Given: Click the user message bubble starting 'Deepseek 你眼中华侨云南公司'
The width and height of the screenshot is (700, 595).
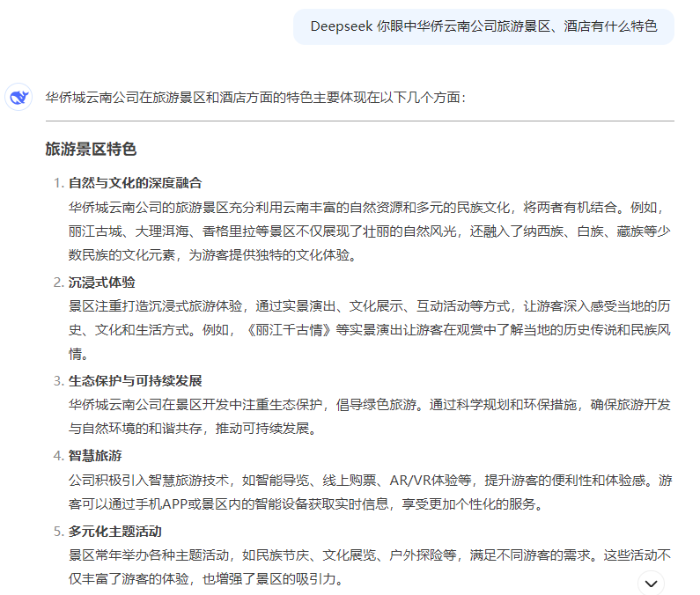Looking at the screenshot, I should click(483, 26).
